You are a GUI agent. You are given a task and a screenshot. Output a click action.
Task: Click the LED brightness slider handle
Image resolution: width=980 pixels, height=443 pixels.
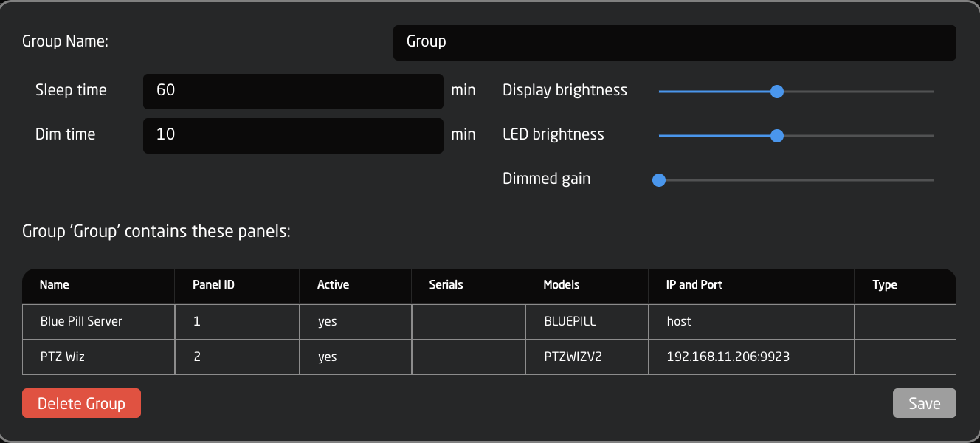pyautogui.click(x=776, y=136)
